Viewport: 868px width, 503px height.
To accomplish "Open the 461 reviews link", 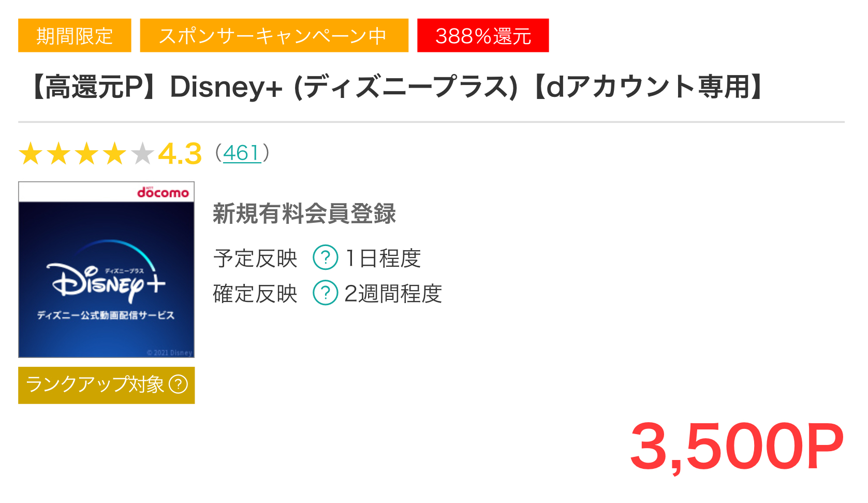I will 242,153.
